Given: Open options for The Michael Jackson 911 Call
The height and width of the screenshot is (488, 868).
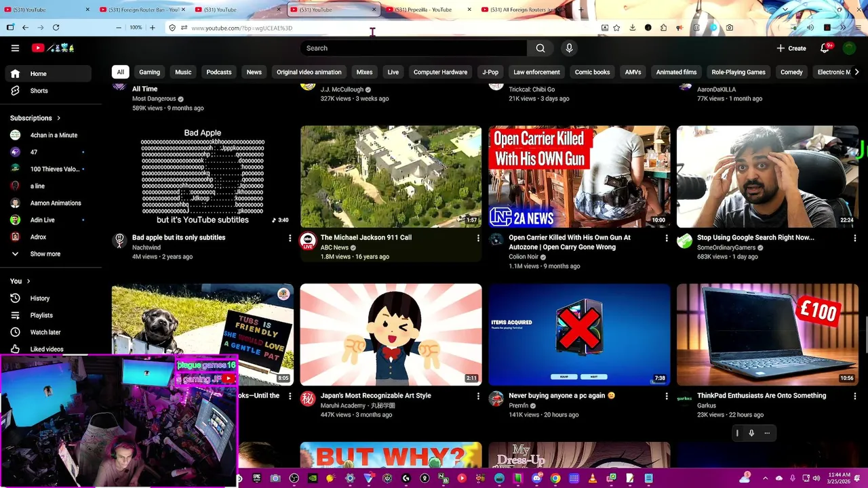Looking at the screenshot, I should [x=478, y=238].
